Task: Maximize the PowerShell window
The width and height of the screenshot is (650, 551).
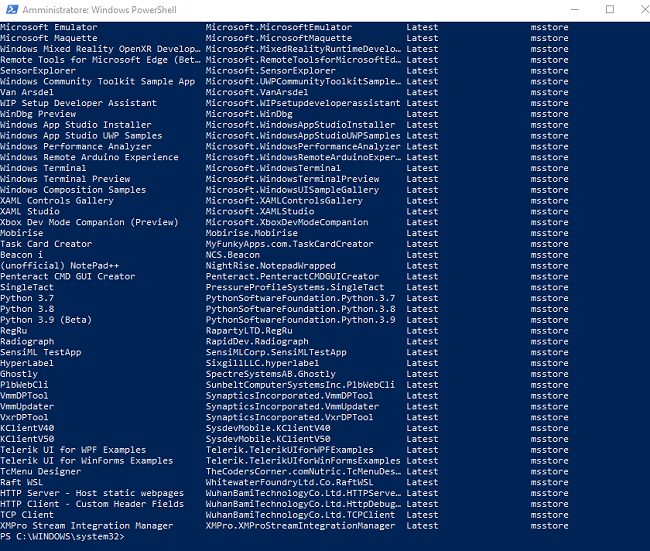Action: pos(610,9)
